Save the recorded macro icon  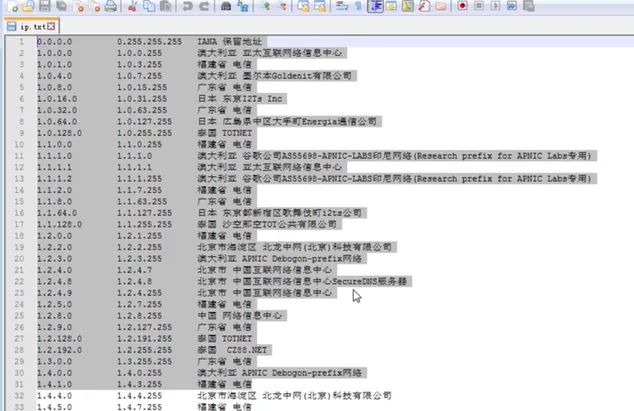click(x=528, y=6)
